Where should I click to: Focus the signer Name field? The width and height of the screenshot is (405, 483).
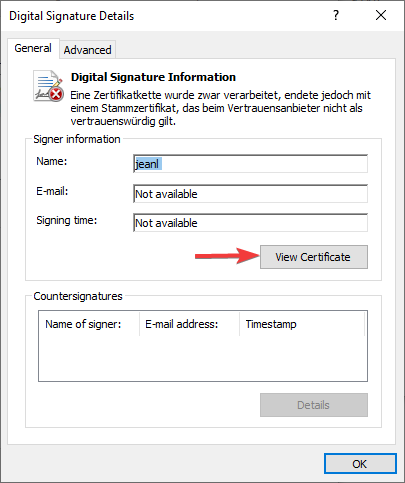pos(250,164)
